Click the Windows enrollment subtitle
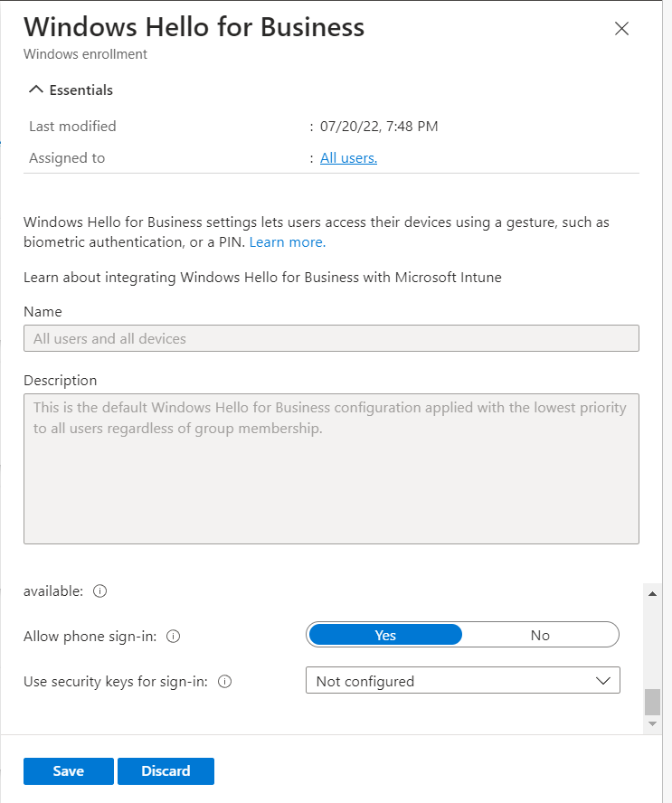This screenshot has height=803, width=672. 85,53
